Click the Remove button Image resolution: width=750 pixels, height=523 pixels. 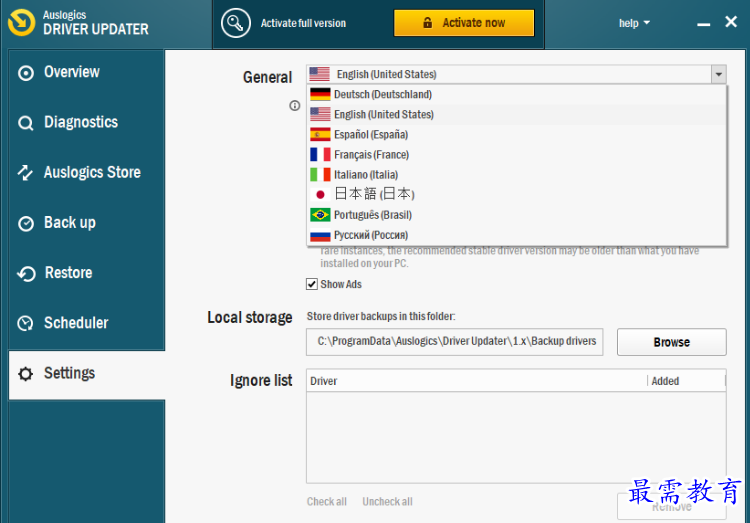(x=672, y=506)
